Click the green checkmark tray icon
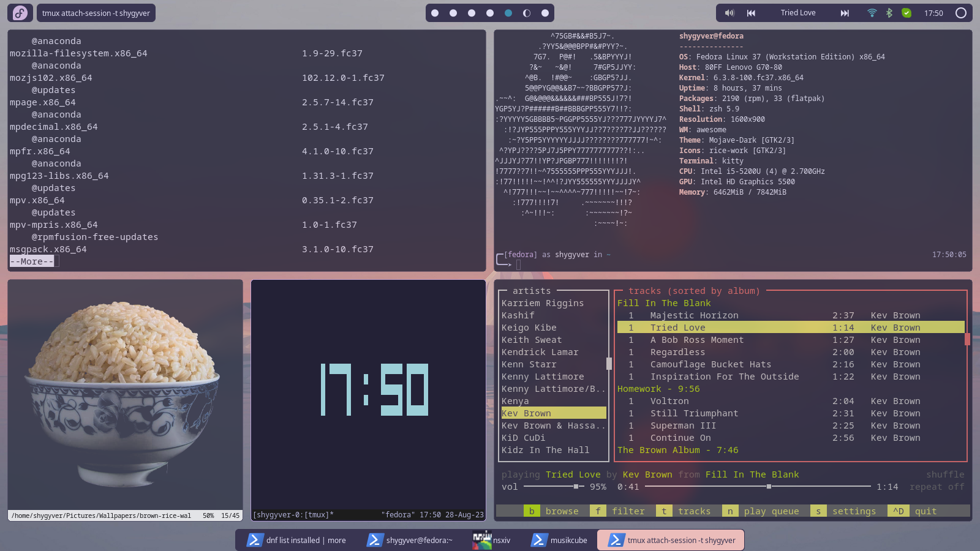This screenshot has width=980, height=551. (x=907, y=13)
